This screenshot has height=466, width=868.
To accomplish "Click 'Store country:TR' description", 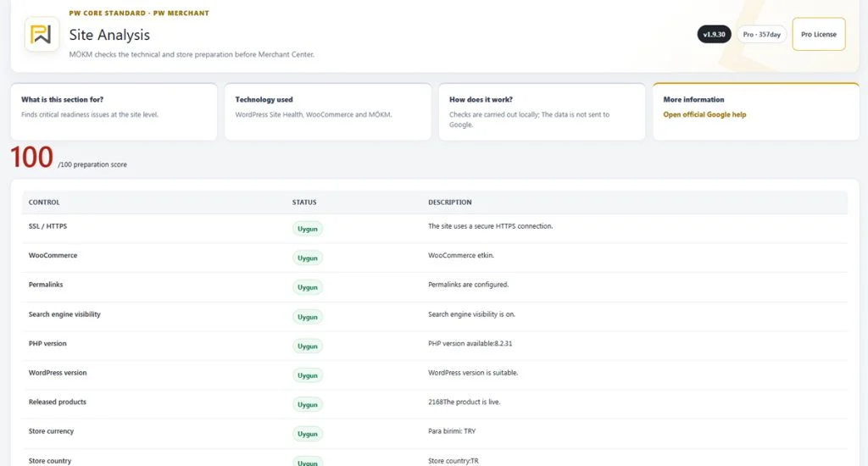I will pyautogui.click(x=453, y=461).
